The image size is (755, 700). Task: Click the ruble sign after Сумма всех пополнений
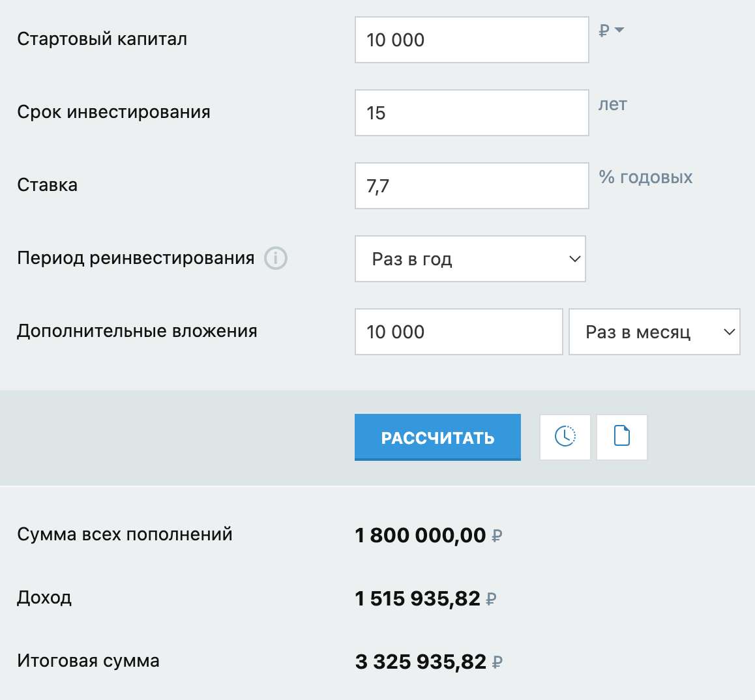[x=497, y=536]
